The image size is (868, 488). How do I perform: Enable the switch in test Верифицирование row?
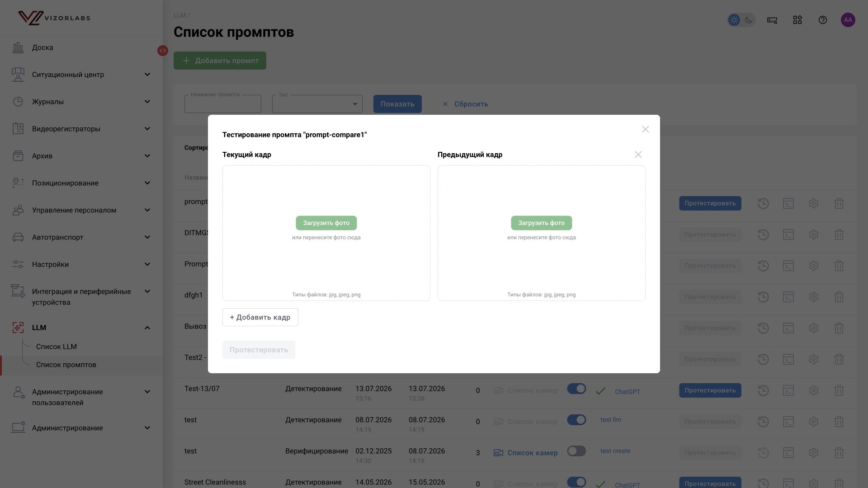pyautogui.click(x=576, y=451)
